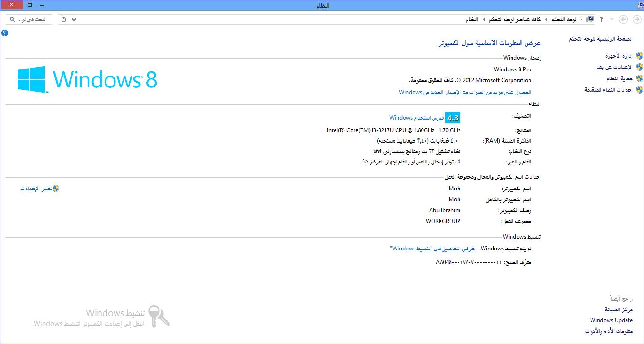Click the shield icon beside حماية النظام
644x344 pixels.
click(x=640, y=78)
